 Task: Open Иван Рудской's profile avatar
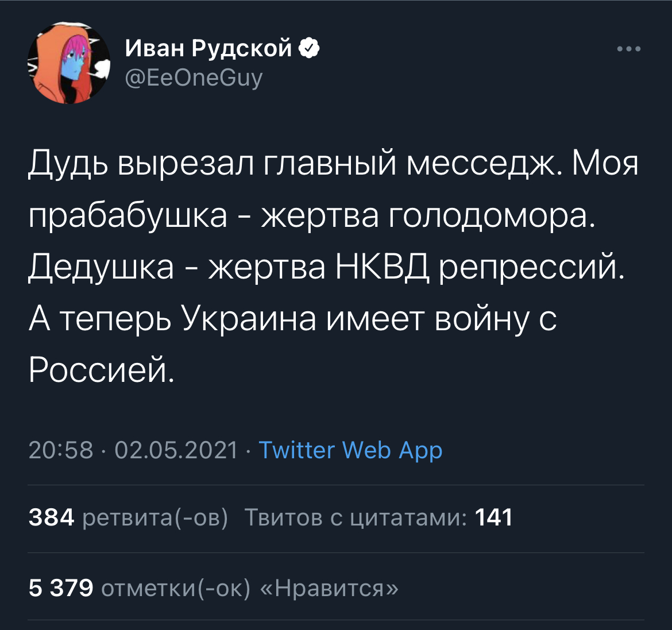(68, 64)
